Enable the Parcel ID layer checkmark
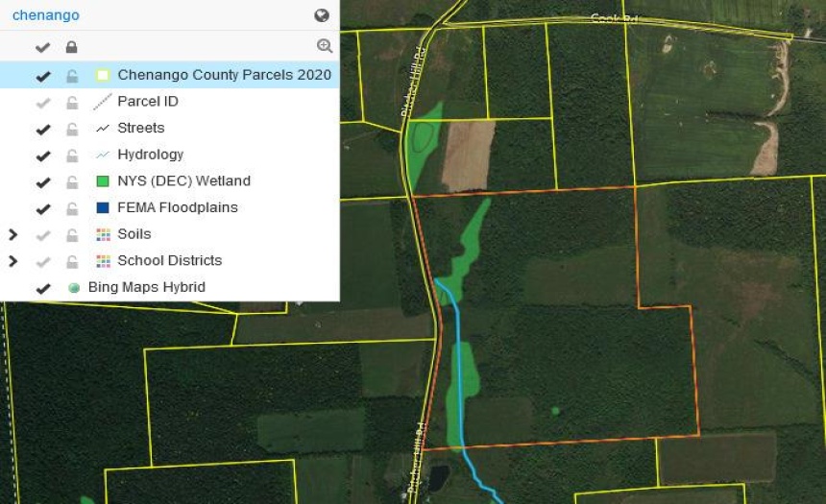The height and width of the screenshot is (504, 826). pos(42,102)
